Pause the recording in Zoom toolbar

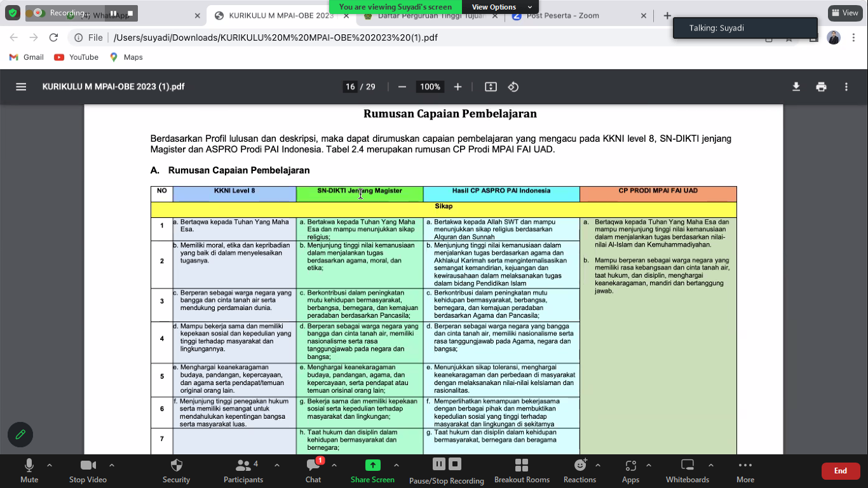pyautogui.click(x=438, y=464)
